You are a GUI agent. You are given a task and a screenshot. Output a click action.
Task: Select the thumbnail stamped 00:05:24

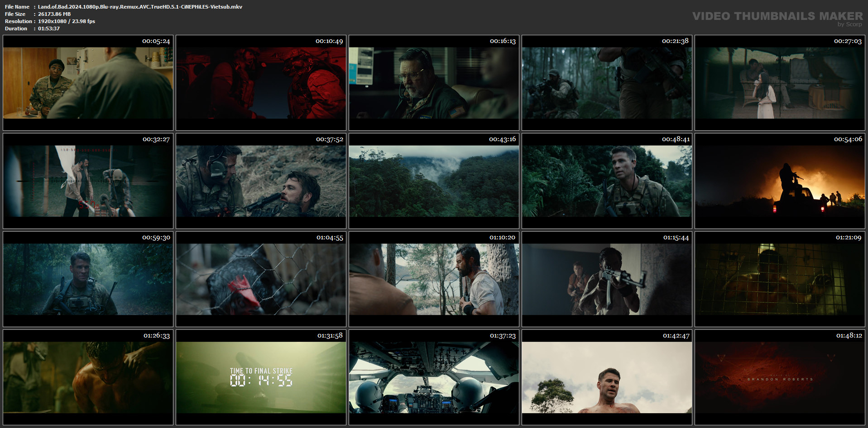(88, 83)
